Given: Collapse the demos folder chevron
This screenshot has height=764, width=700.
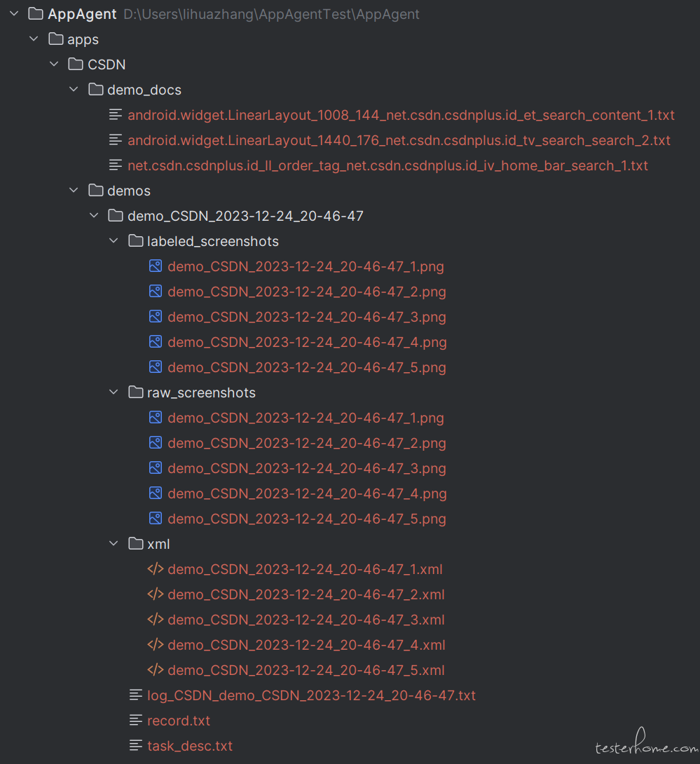Looking at the screenshot, I should [x=74, y=190].
